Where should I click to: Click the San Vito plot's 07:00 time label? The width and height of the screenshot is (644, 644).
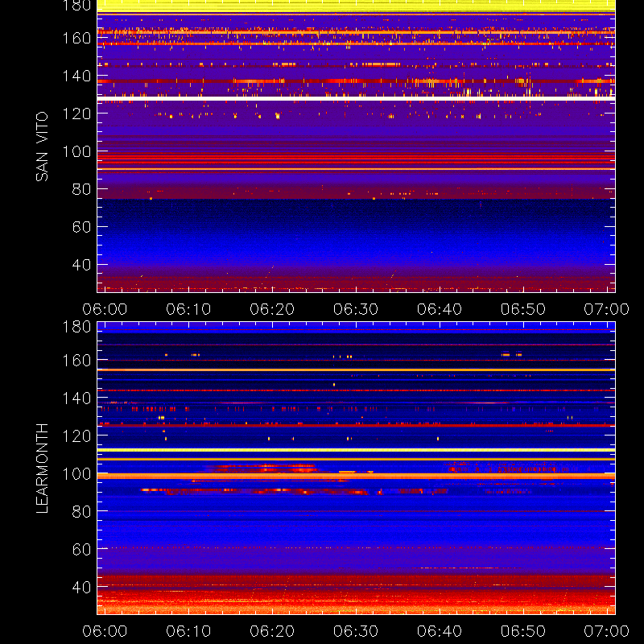pos(607,309)
